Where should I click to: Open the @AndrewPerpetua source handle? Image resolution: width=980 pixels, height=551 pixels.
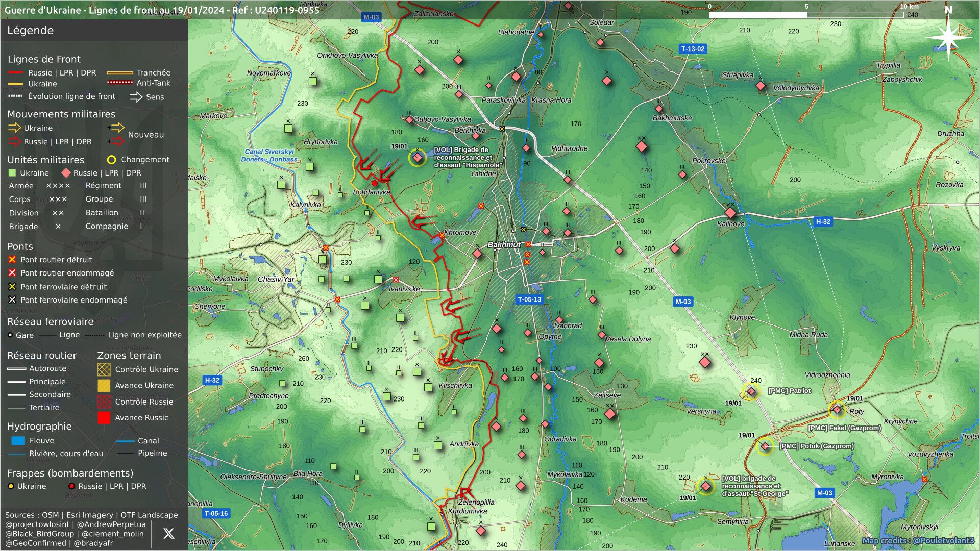click(111, 524)
